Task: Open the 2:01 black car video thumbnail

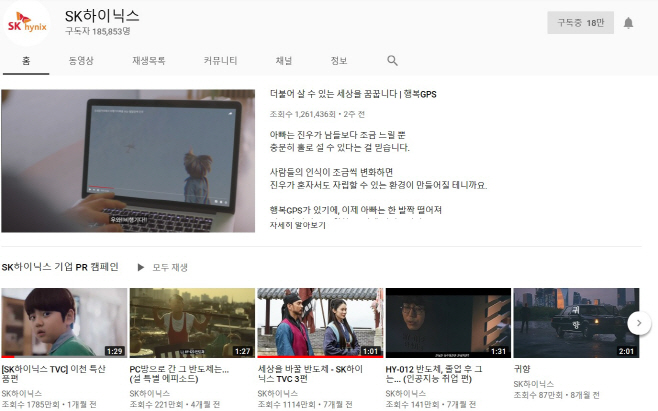Action: pos(576,323)
